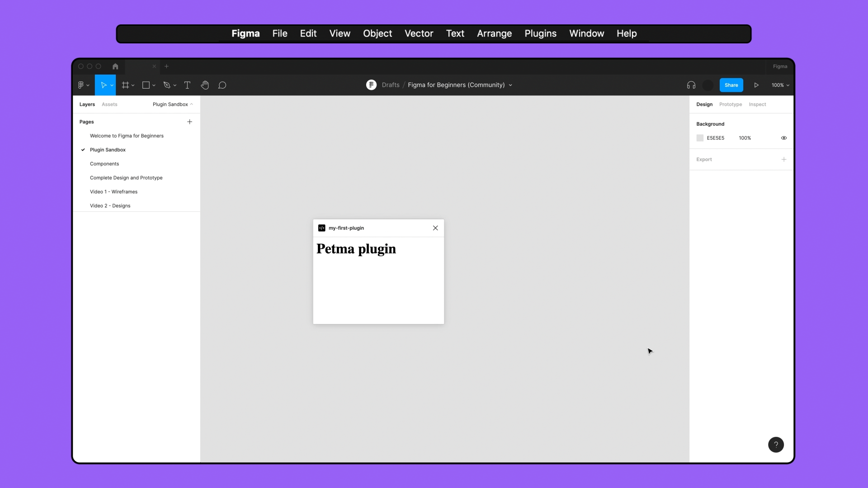
Task: Open the File menu
Action: coord(280,33)
